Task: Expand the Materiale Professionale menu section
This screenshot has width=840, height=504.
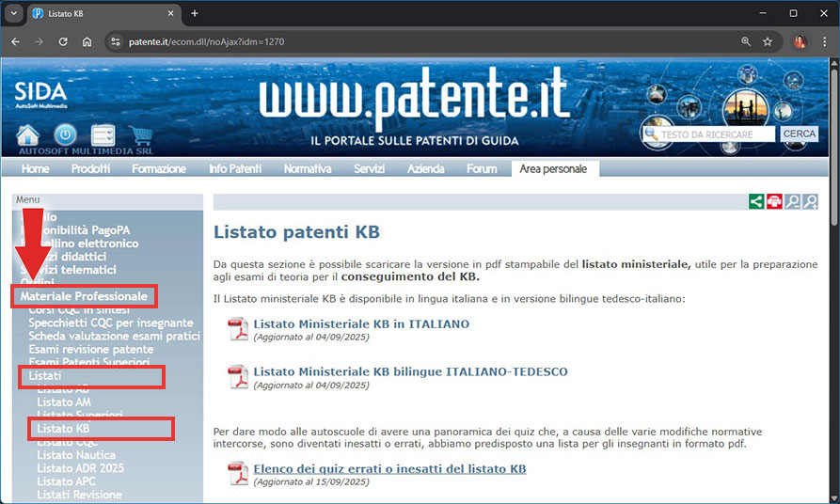Action: tap(85, 296)
